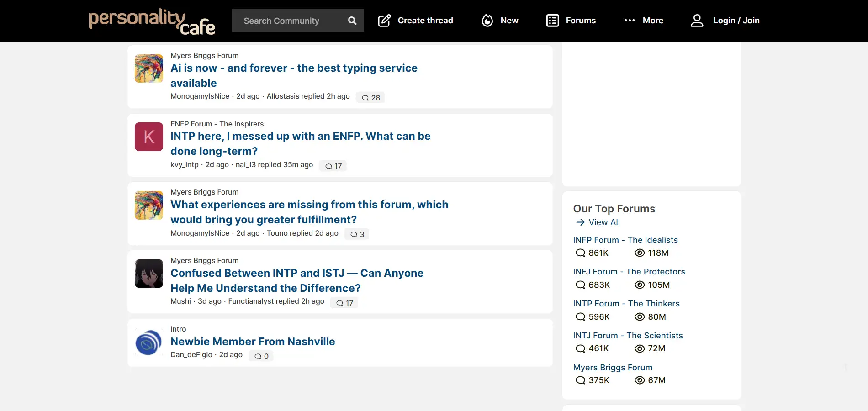
Task: Open Mushi's avatar image
Action: 149,274
